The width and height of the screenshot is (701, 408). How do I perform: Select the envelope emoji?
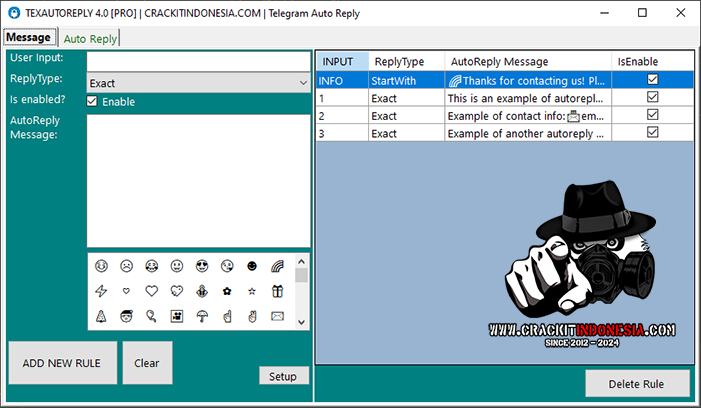(276, 317)
